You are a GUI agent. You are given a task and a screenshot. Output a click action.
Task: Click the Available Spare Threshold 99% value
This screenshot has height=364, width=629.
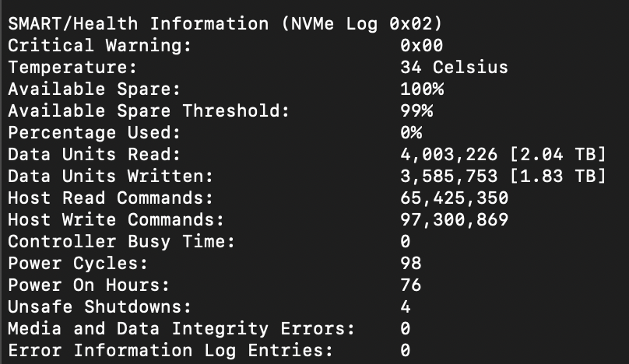[x=416, y=110]
